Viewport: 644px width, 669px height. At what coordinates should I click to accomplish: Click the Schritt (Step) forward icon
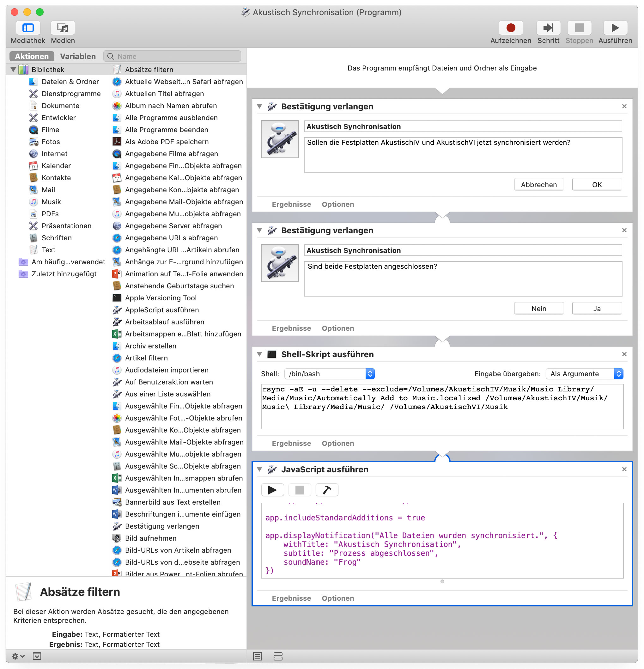[x=547, y=28]
